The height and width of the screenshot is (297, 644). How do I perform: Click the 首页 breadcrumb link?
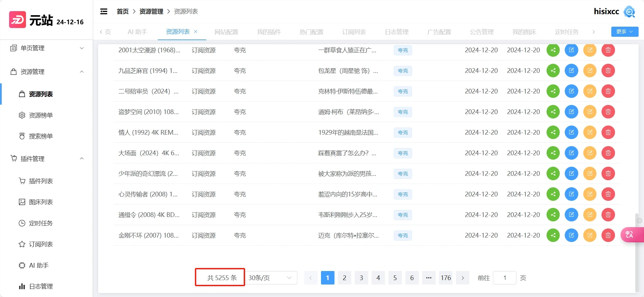[x=122, y=11]
